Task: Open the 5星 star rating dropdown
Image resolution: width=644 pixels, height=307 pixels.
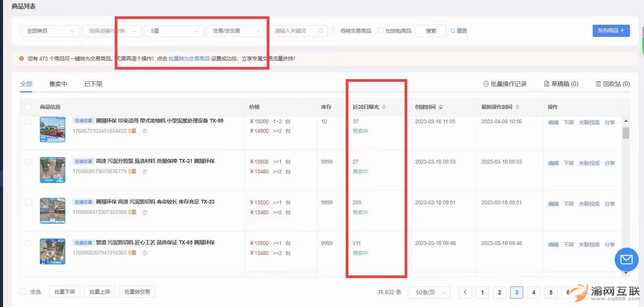Action: tap(174, 31)
